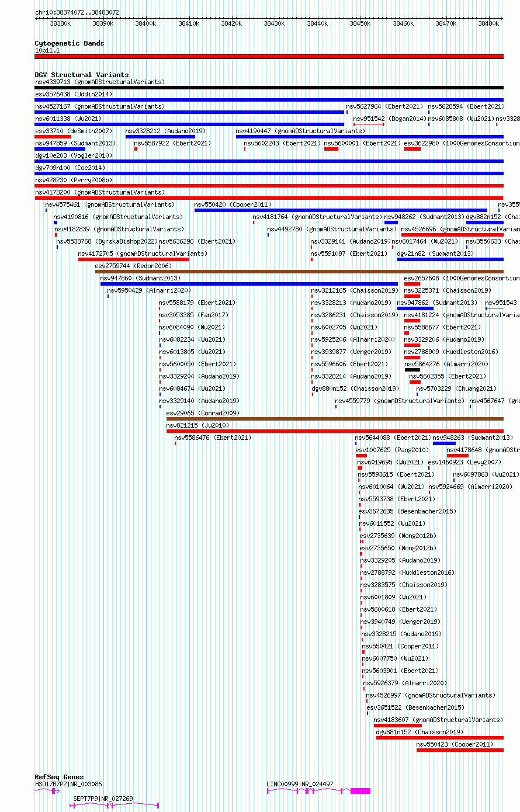Click the red 10p11.1 cytogenetic band bar

point(269,57)
